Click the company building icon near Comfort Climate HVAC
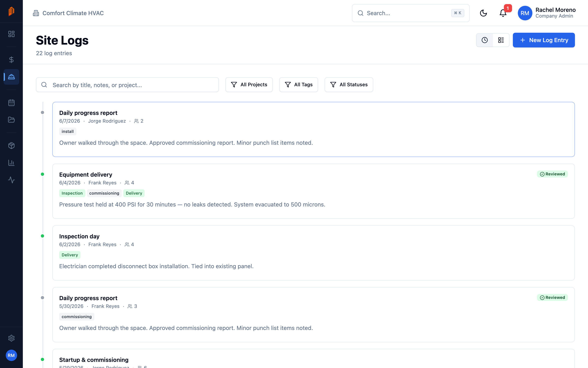 [36, 13]
